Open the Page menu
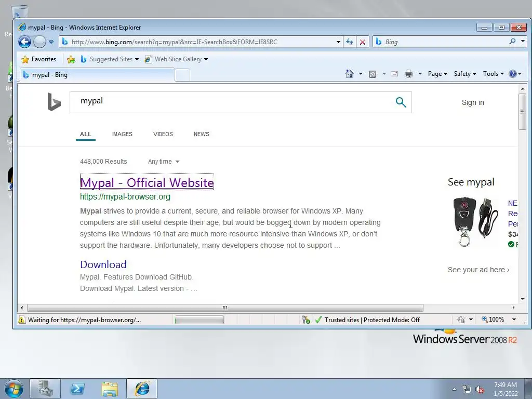 click(437, 74)
